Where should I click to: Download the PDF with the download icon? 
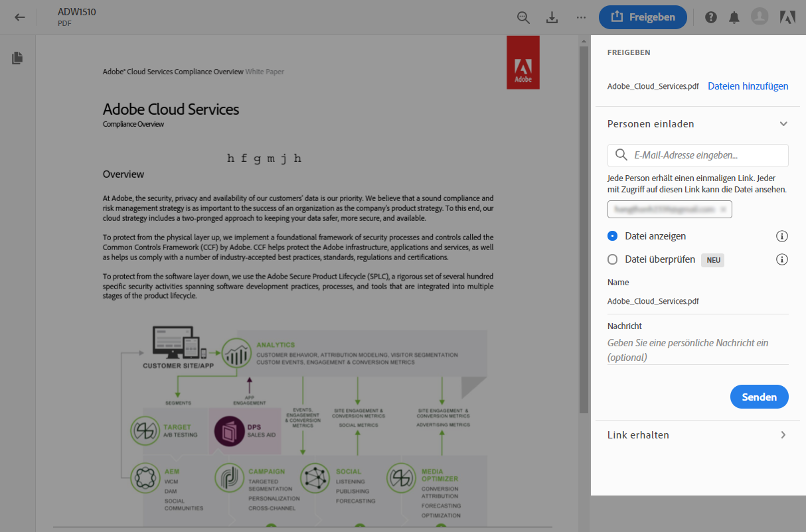pos(552,18)
